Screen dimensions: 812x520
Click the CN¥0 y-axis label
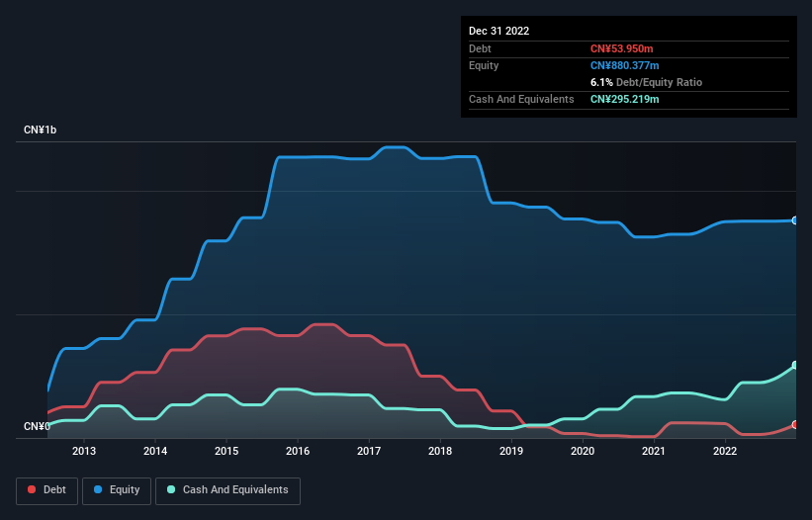37,426
